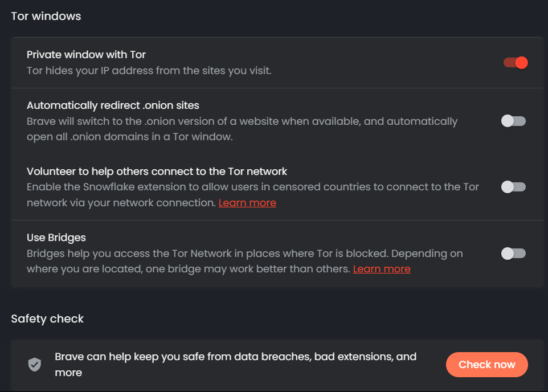548x392 pixels.
Task: Click the wrapped word 'more' under the safety text
Action: 68,373
